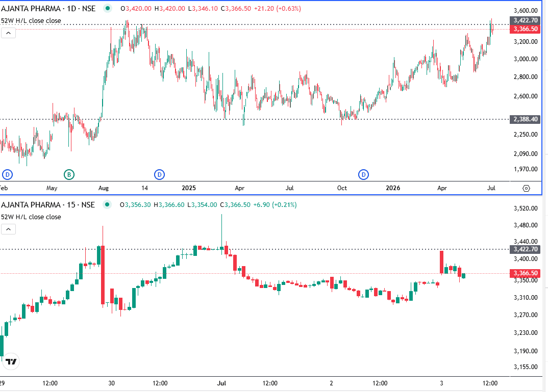Open the dividend marker near the 14 date
The image size is (548, 392).
tap(159, 174)
